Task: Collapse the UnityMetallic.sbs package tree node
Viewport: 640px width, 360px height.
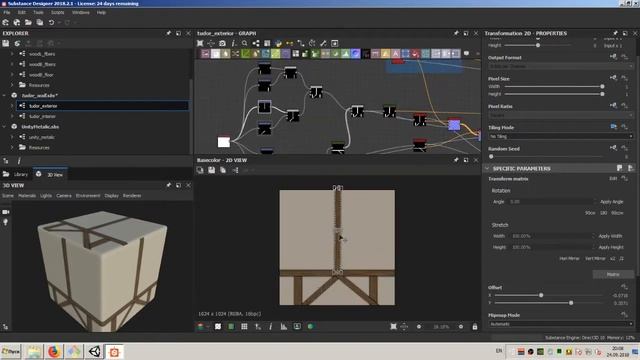Action: pyautogui.click(x=4, y=127)
